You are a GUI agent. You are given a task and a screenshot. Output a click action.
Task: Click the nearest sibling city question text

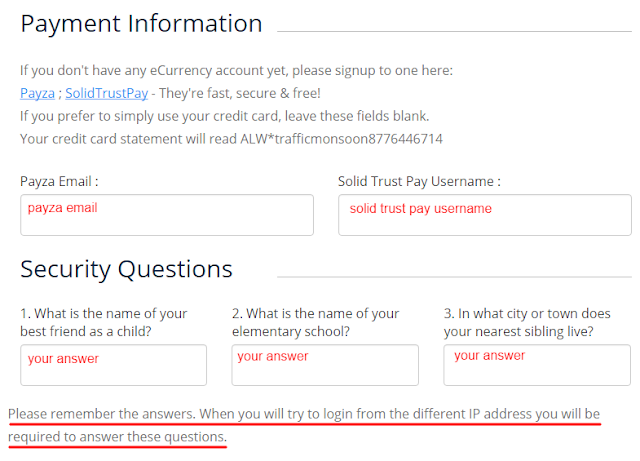(527, 322)
